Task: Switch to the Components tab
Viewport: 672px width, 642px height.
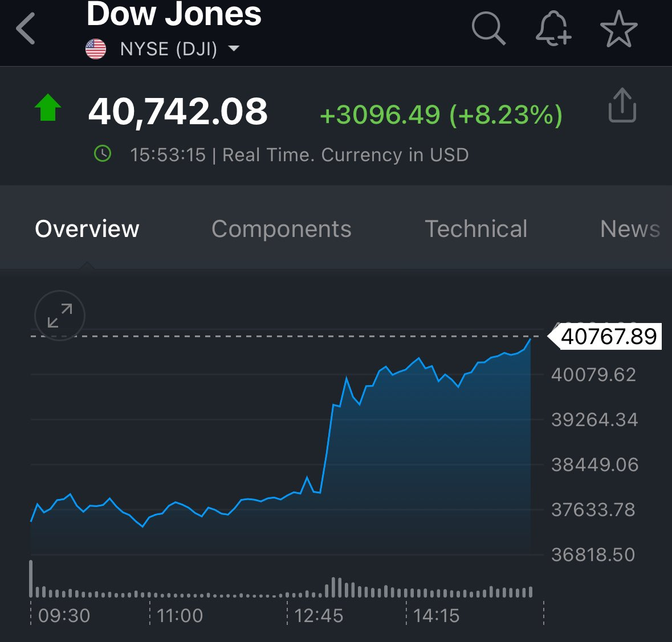Action: point(281,229)
